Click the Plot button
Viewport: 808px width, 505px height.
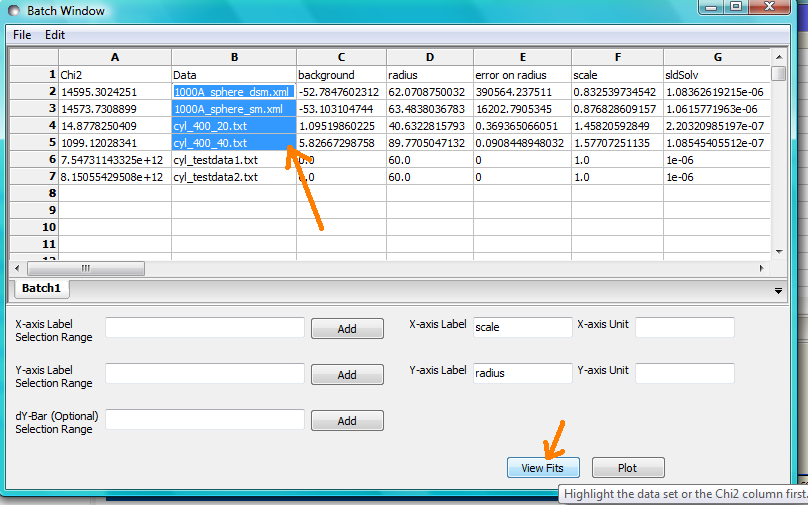tap(627, 467)
